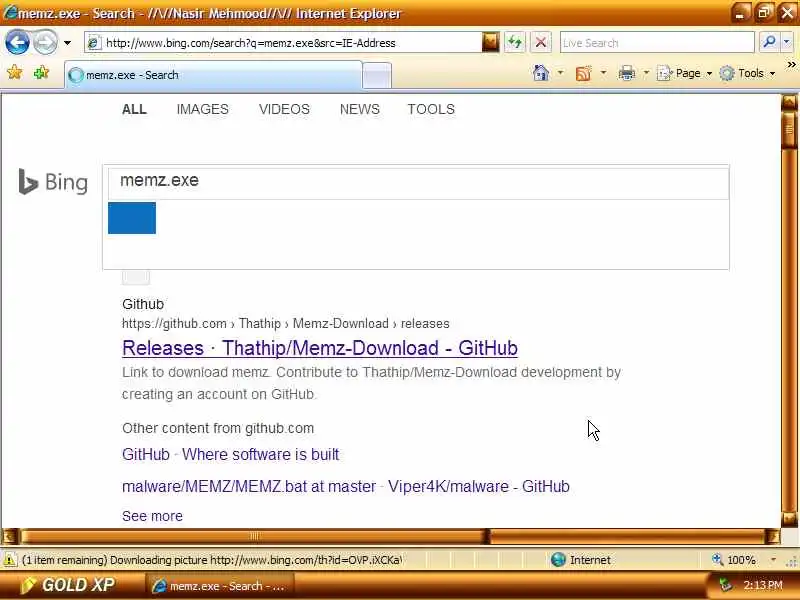Click horizontal scrollbar left arrow
800x600 pixels.
[x=10, y=536]
